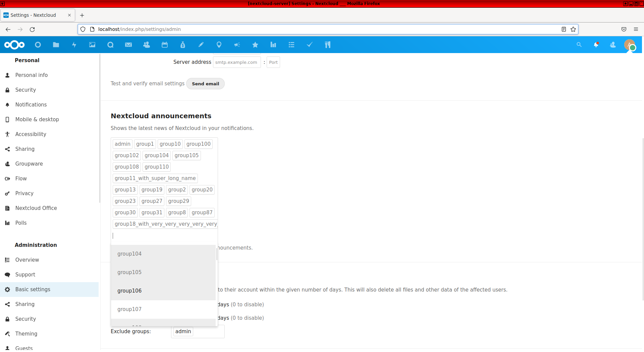Switch to Basic settings in Administration
644x352 pixels.
(33, 289)
